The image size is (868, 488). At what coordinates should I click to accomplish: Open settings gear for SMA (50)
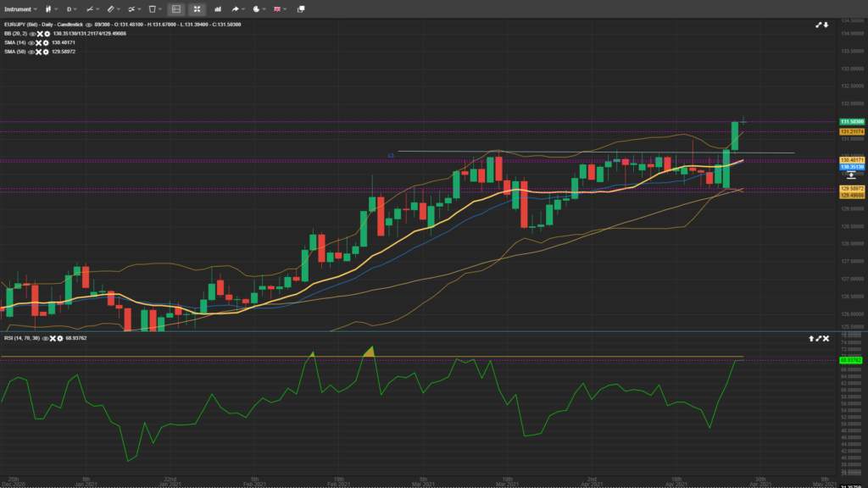[46, 52]
